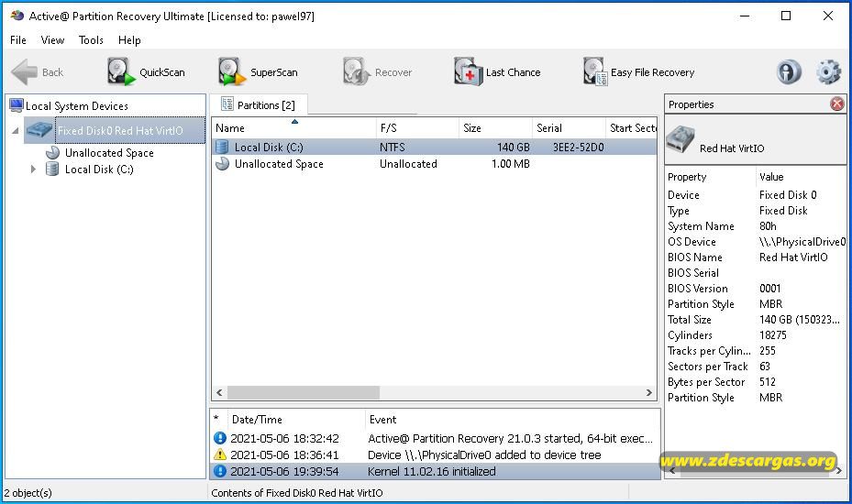Select Unallocated Space row in partitions list
Screen dimensions: 852x504
tap(434, 163)
